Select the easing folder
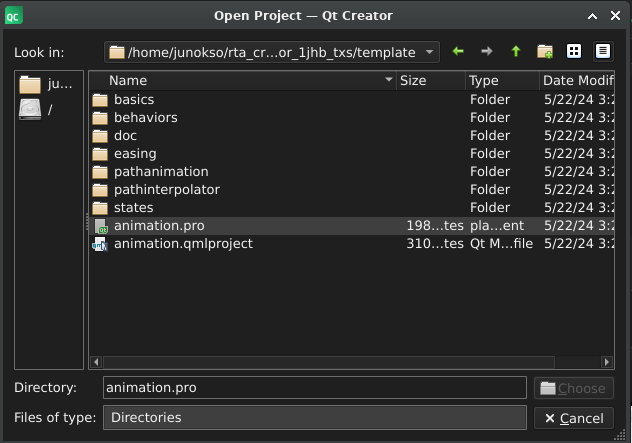 [x=135, y=153]
